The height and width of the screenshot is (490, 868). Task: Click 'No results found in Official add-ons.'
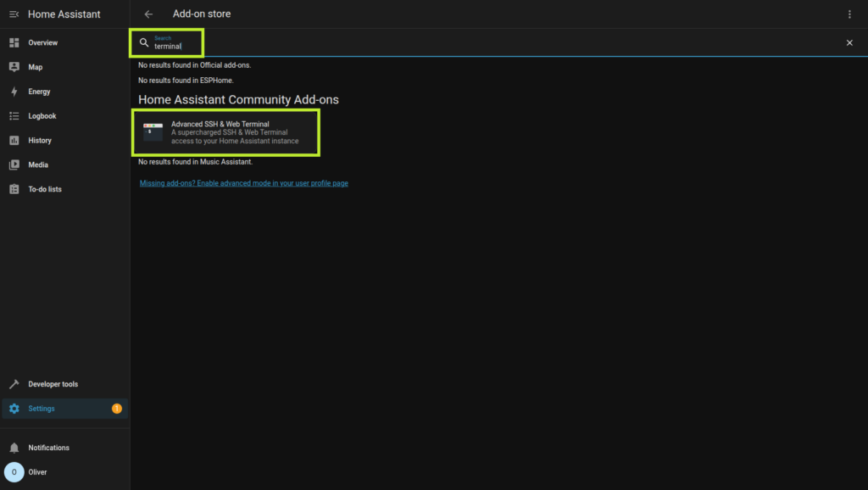point(194,64)
